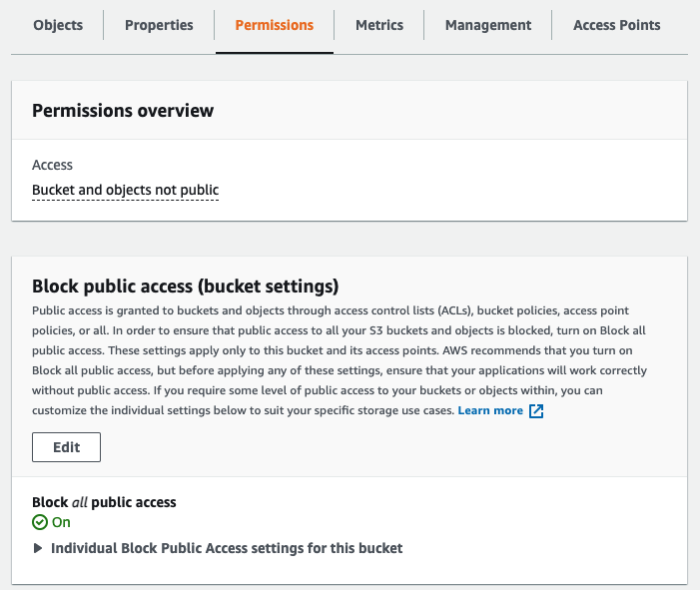Viewport: 700px width, 590px height.
Task: Go to the Metrics tab
Action: (379, 25)
